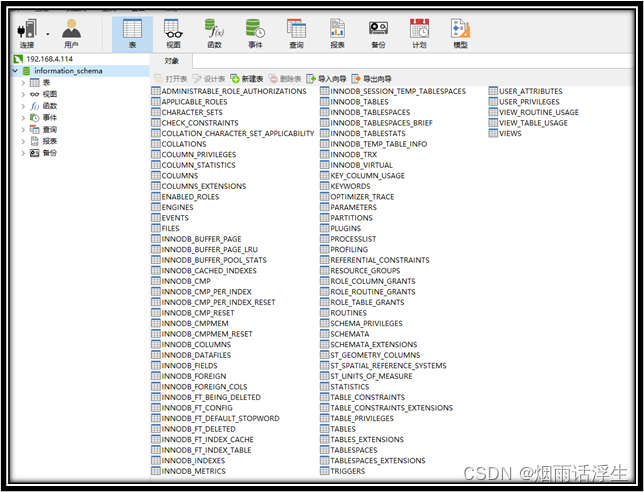The height and width of the screenshot is (492, 644).
Task: Open the 查询 query toolbar button
Action: (296, 34)
